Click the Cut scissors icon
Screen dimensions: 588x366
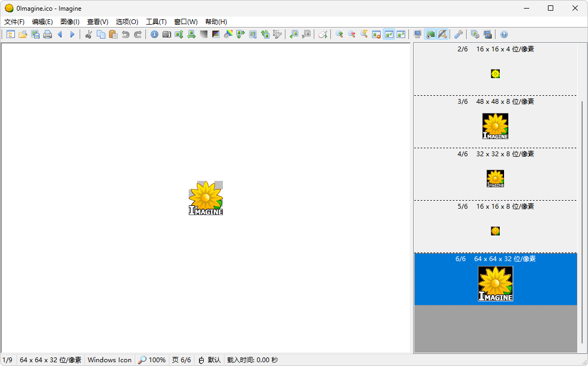[89, 35]
